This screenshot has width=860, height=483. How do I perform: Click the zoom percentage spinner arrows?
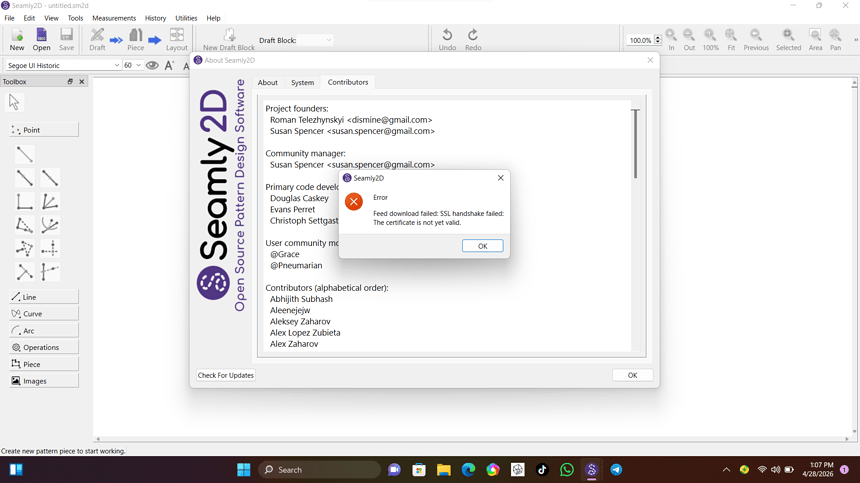click(x=658, y=40)
